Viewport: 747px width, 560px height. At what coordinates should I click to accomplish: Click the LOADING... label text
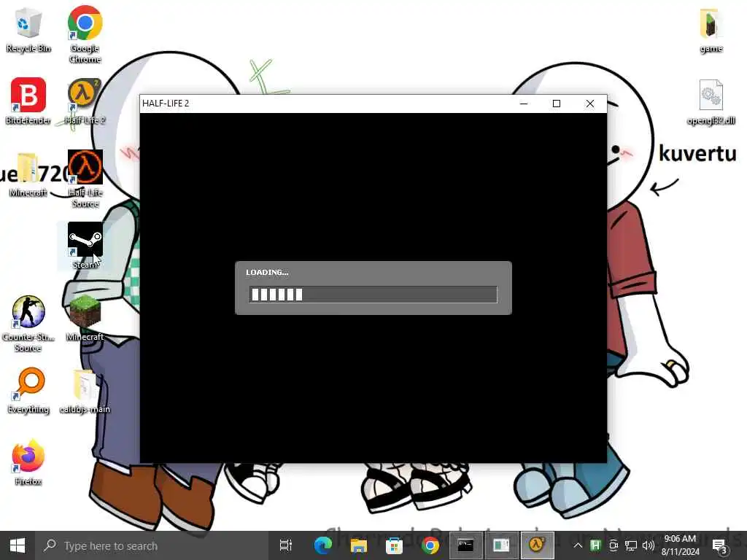[267, 273]
